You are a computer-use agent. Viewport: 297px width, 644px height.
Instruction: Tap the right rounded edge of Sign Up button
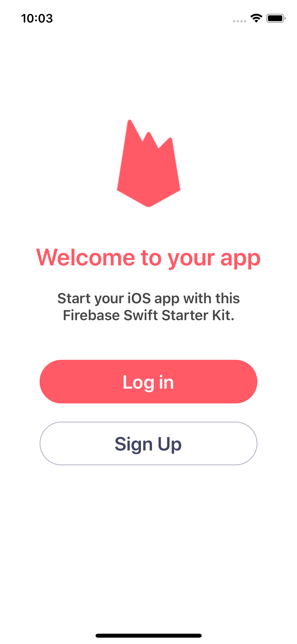(248, 443)
